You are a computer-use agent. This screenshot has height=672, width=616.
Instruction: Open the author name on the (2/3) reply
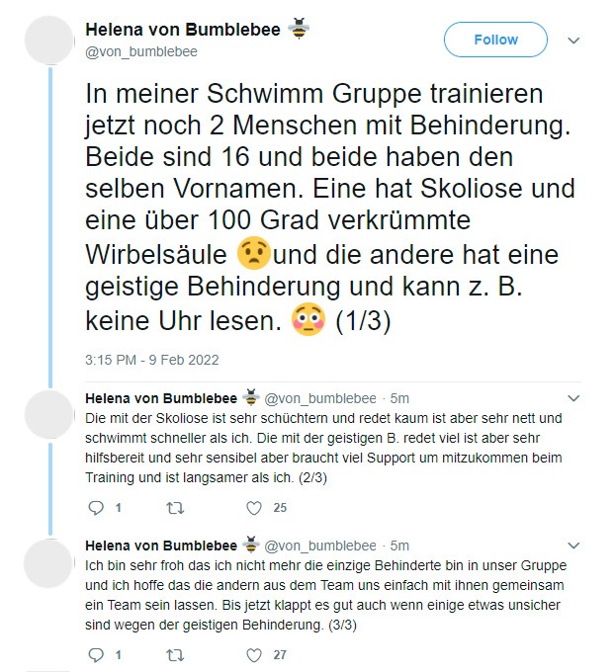[161, 399]
